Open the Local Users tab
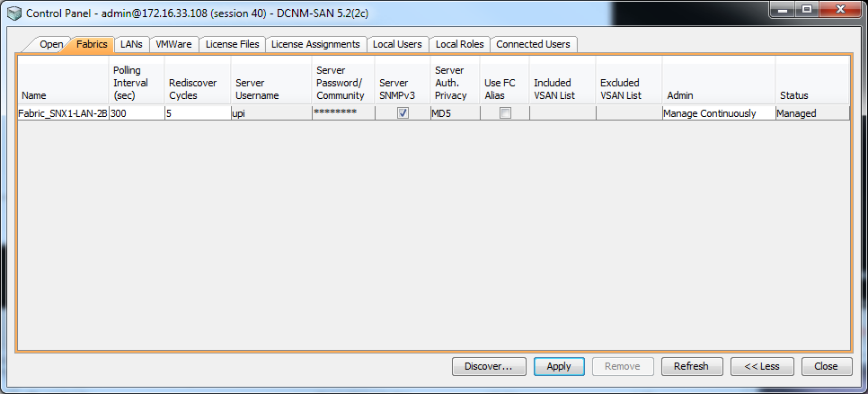Viewport: 868px width, 394px height. point(397,44)
